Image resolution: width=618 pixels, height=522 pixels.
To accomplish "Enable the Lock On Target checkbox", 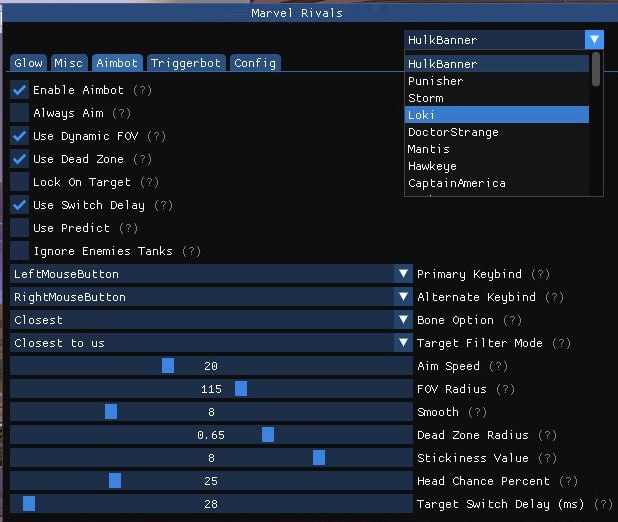I will coord(19,182).
